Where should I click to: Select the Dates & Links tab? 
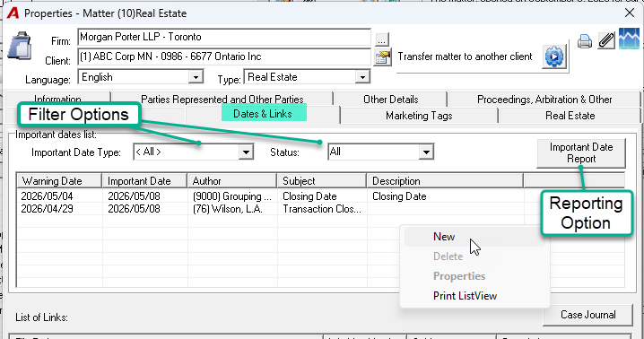pos(263,114)
